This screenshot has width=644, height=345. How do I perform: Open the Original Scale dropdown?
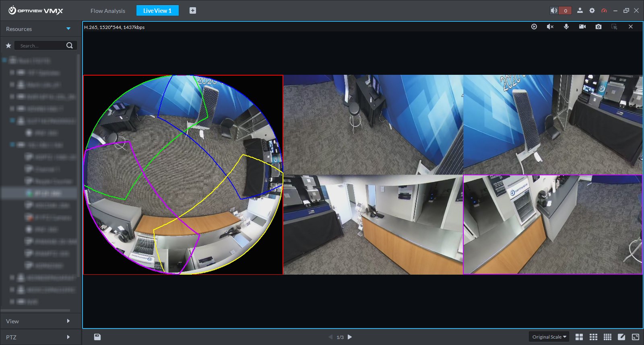pyautogui.click(x=549, y=337)
